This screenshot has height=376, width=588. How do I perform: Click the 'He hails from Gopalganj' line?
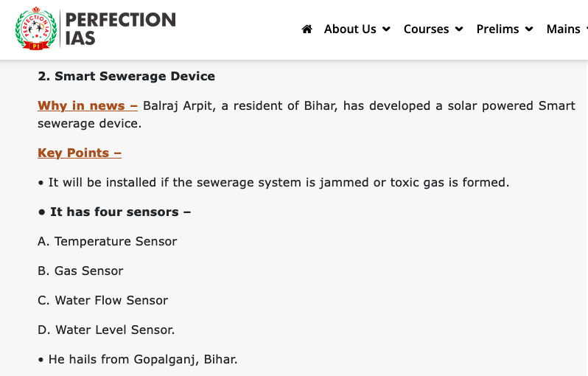[138, 360]
